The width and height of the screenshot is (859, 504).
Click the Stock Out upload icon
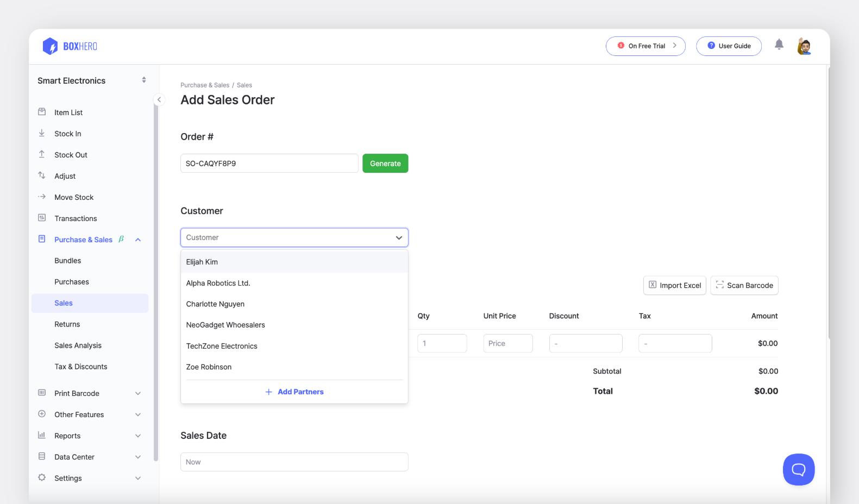(42, 154)
